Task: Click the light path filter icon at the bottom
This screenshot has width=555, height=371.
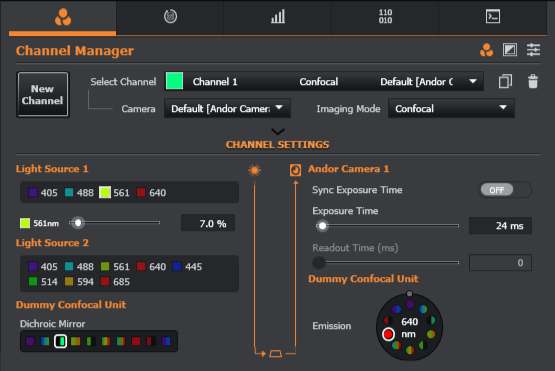Action: coord(275,353)
